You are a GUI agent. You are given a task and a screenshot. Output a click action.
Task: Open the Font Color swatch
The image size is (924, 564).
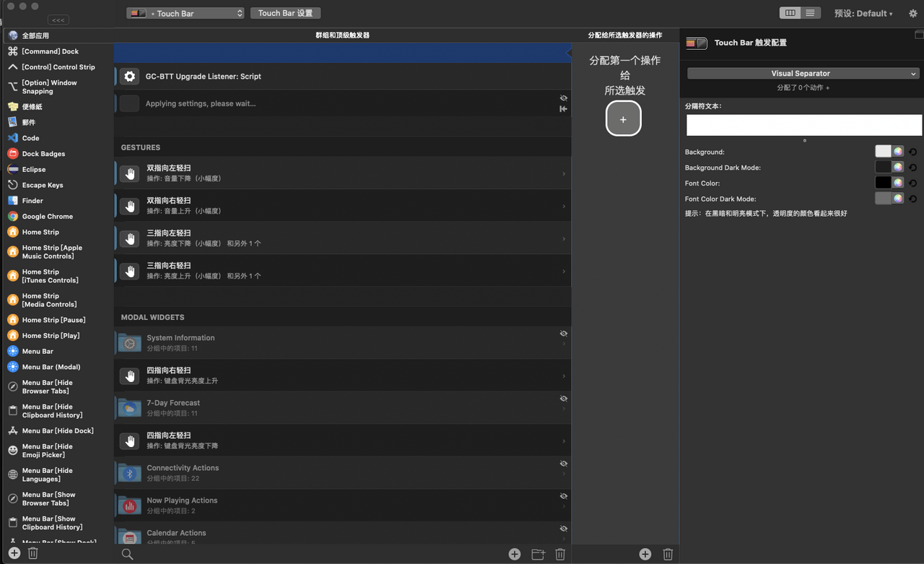(884, 183)
